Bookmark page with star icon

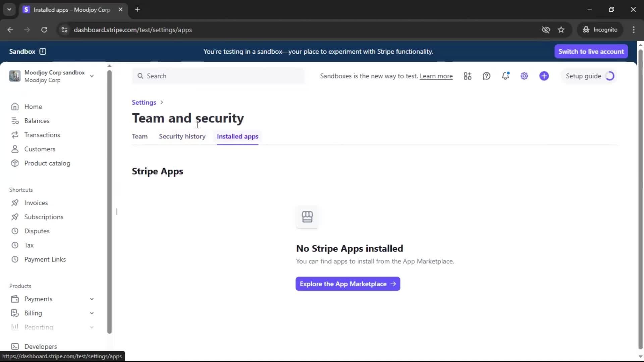point(561,30)
